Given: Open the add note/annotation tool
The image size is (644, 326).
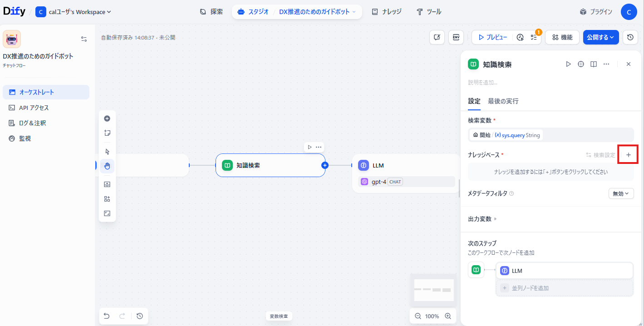Looking at the screenshot, I should 107,133.
